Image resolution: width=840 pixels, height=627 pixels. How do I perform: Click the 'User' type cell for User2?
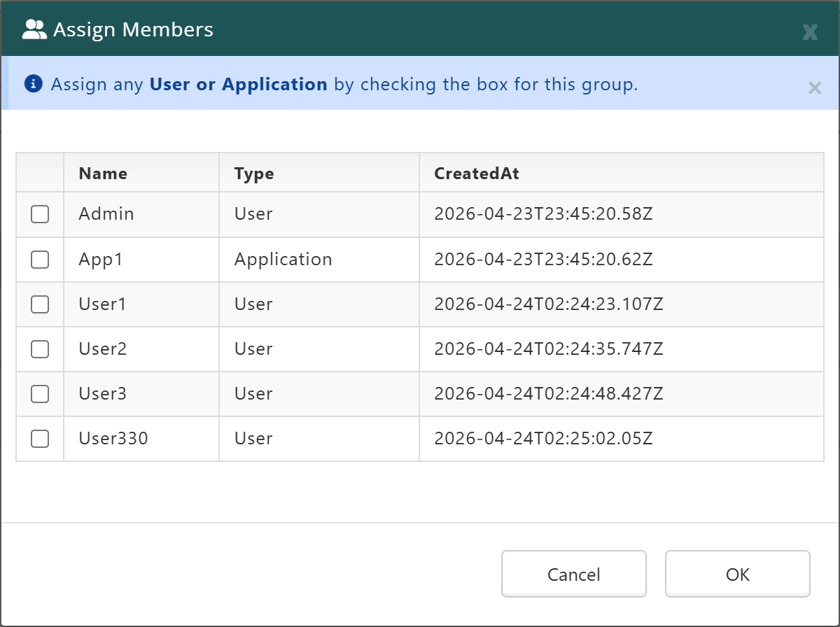pos(319,349)
